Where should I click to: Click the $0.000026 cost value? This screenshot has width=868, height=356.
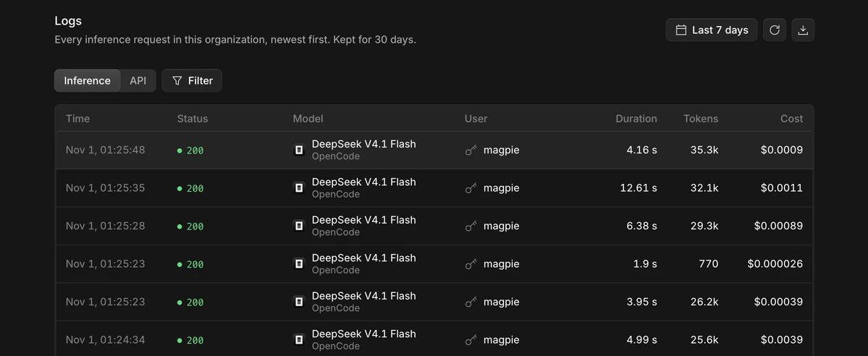775,264
